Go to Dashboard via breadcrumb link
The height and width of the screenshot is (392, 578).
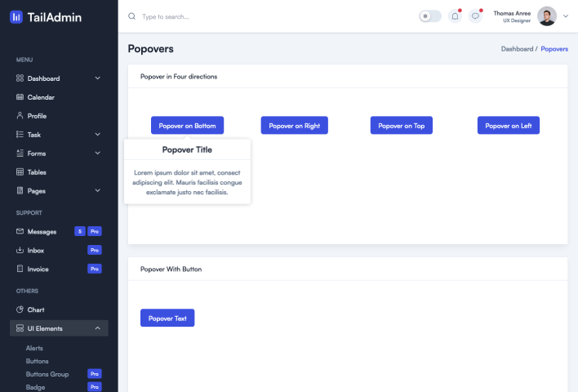click(516, 49)
